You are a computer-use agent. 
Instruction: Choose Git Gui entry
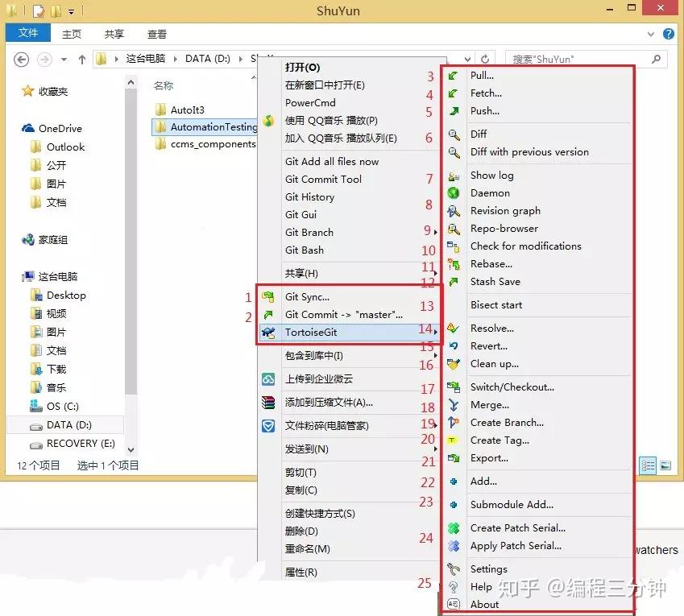[x=301, y=215]
